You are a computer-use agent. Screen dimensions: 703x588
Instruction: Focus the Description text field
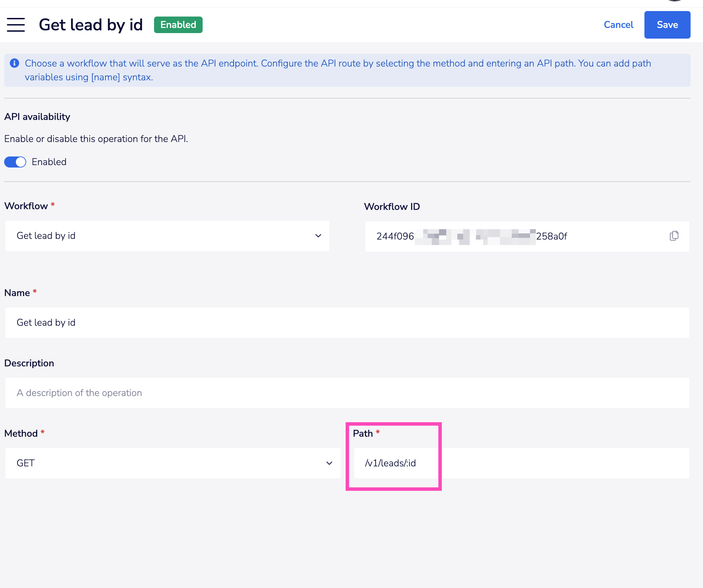coord(347,393)
